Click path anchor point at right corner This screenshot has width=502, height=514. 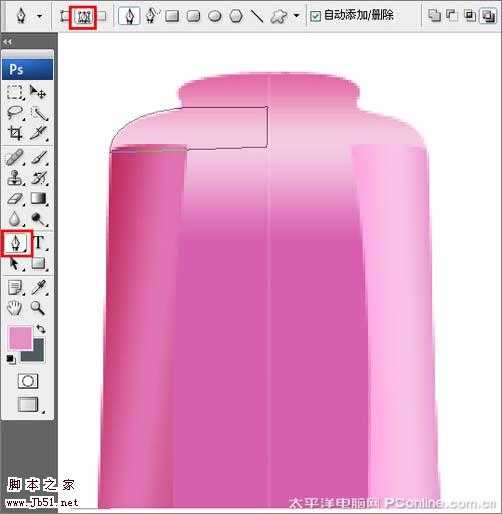click(267, 107)
